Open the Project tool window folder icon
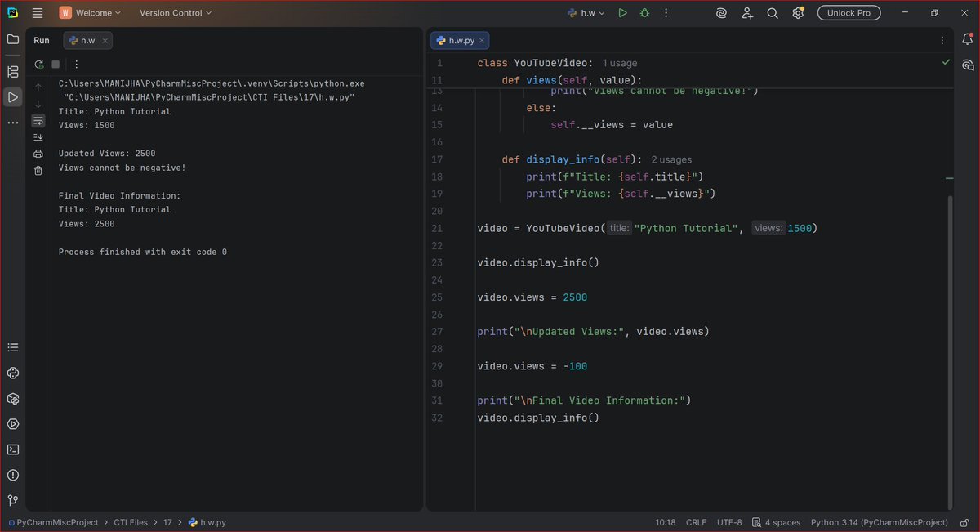 coord(13,39)
